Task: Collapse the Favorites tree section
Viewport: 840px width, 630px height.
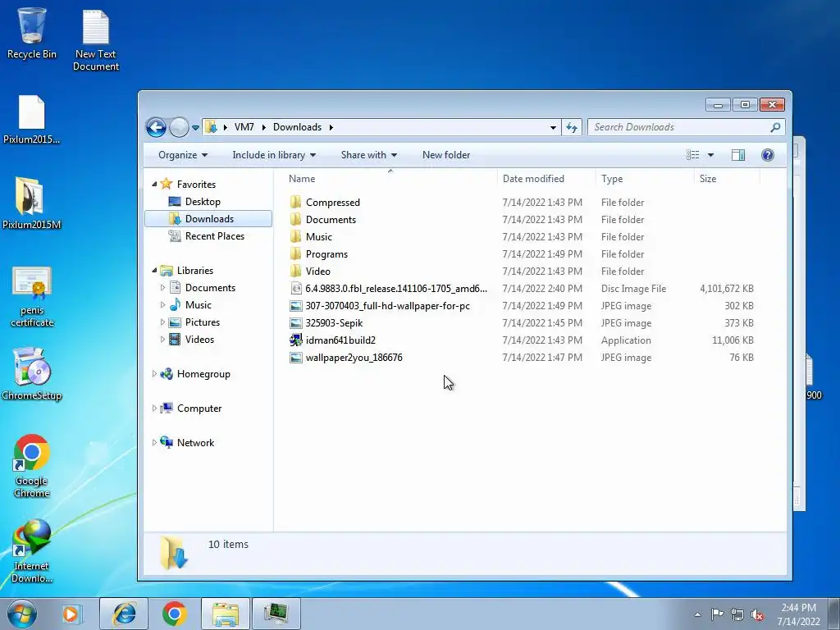Action: (x=154, y=184)
